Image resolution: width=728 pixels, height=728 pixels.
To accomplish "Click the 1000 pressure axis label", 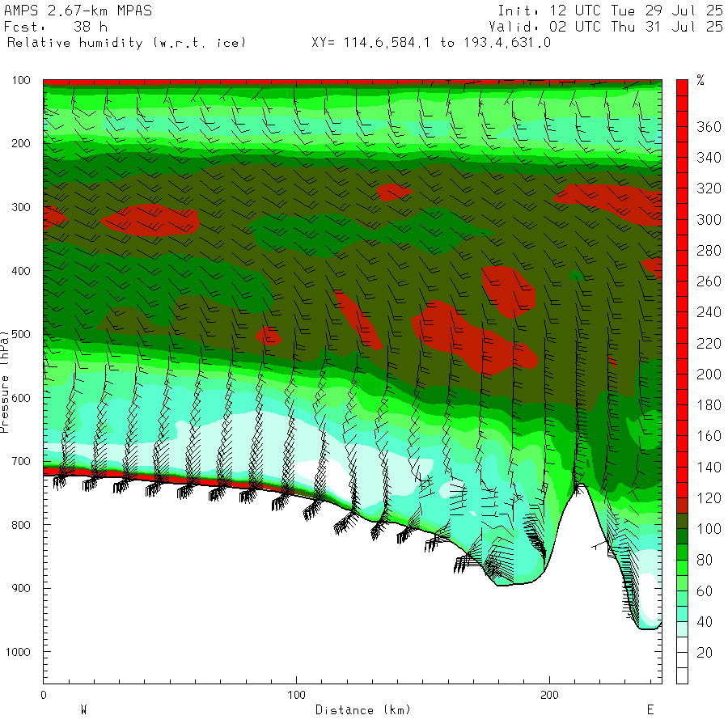I will pyautogui.click(x=18, y=652).
